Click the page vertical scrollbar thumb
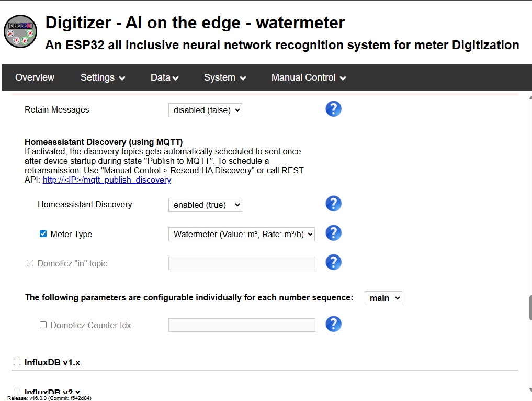 click(530, 308)
